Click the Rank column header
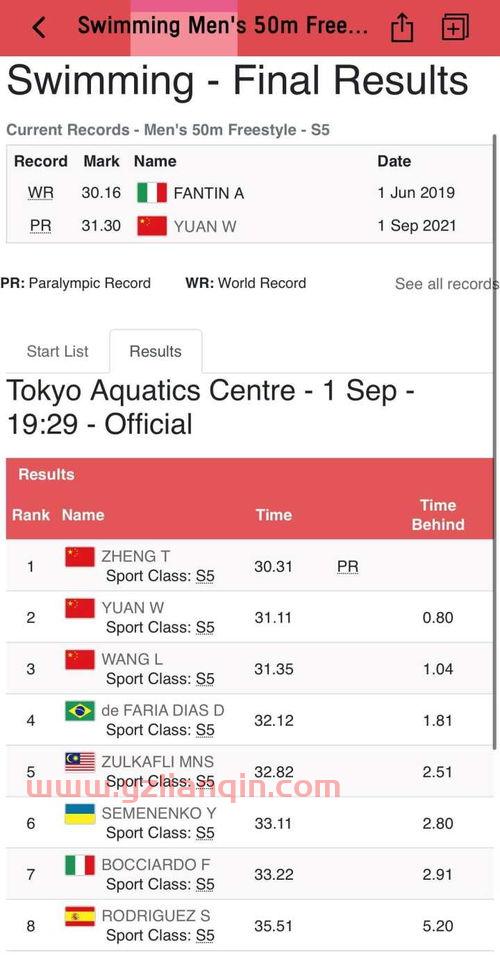Viewport: 500px width, 963px height. click(31, 515)
